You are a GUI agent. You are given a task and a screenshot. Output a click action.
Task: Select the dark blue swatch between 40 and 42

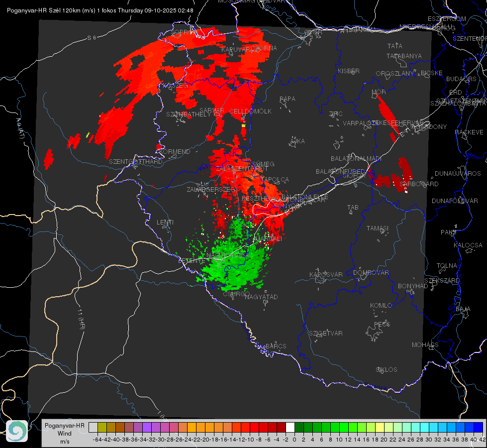(x=479, y=428)
